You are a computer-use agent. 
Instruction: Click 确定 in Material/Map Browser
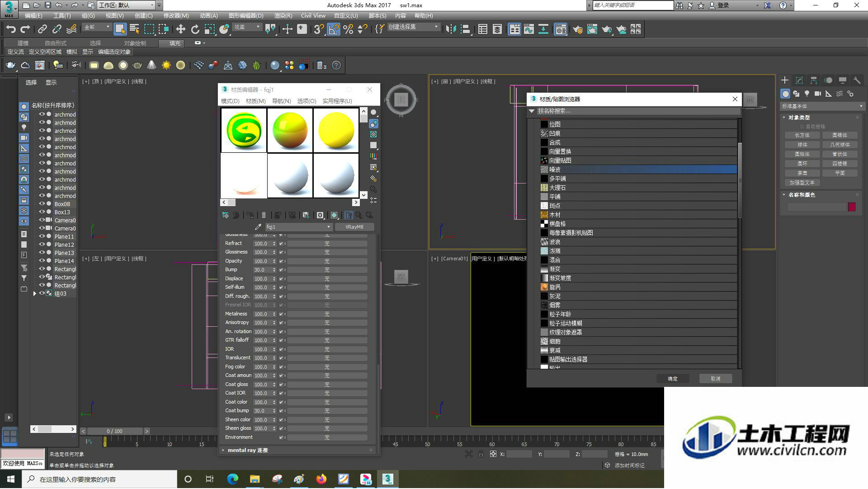point(673,379)
